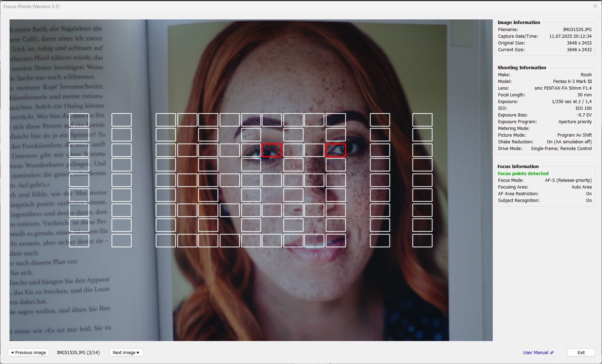Image resolution: width=602 pixels, height=364 pixels.
Task: Click the IMG51535.JPG (2/14) image counter label
Action: click(x=78, y=352)
